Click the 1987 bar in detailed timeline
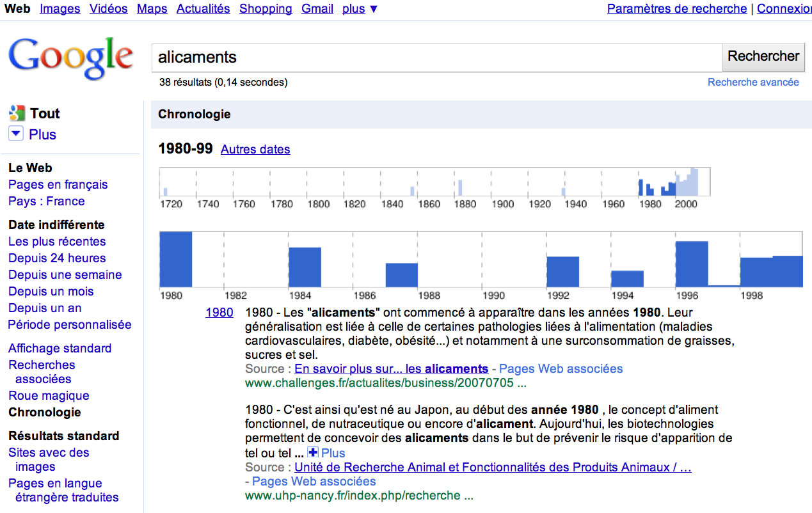Image resolution: width=812 pixels, height=513 pixels. [x=402, y=276]
